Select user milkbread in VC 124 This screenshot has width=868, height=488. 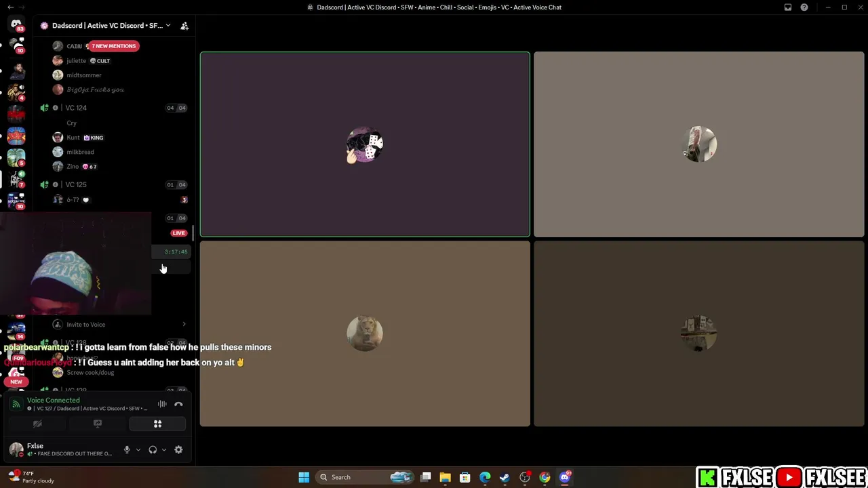pos(80,152)
